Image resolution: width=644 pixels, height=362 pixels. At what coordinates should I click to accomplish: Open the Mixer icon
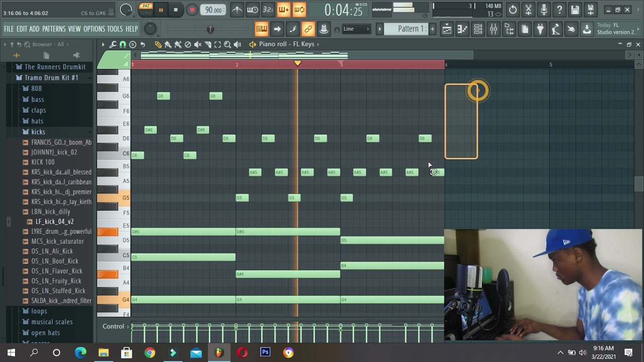[494, 29]
